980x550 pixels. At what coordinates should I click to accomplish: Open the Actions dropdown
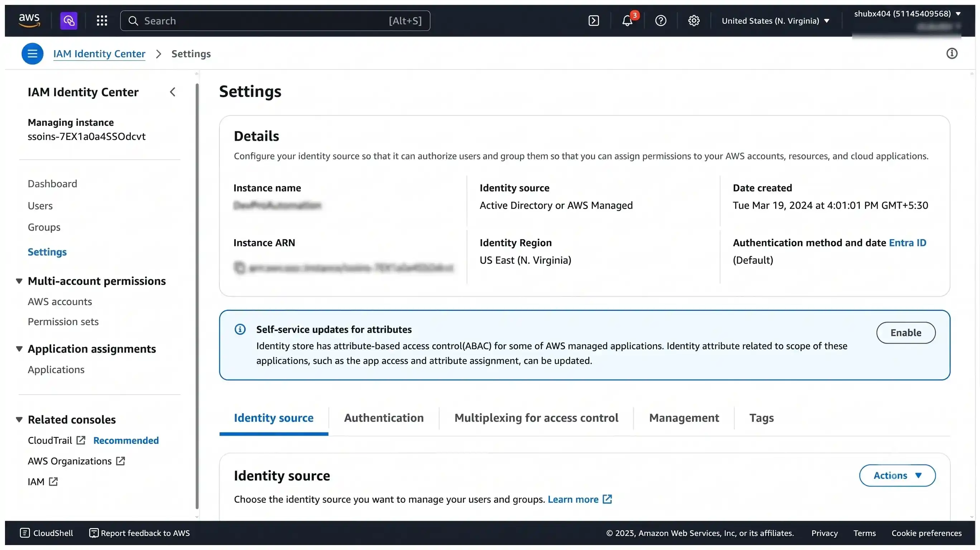click(x=898, y=476)
